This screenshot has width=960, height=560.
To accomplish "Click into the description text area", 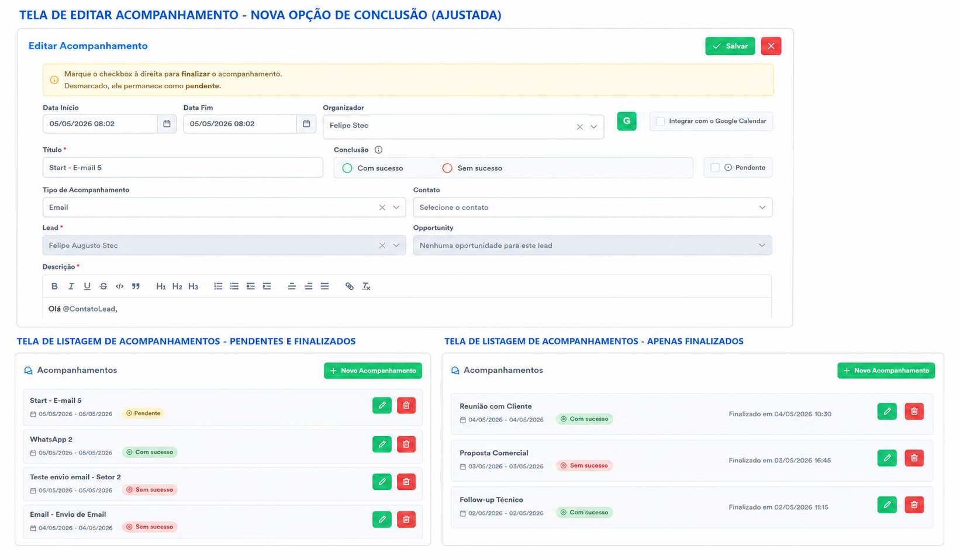I will click(x=407, y=309).
